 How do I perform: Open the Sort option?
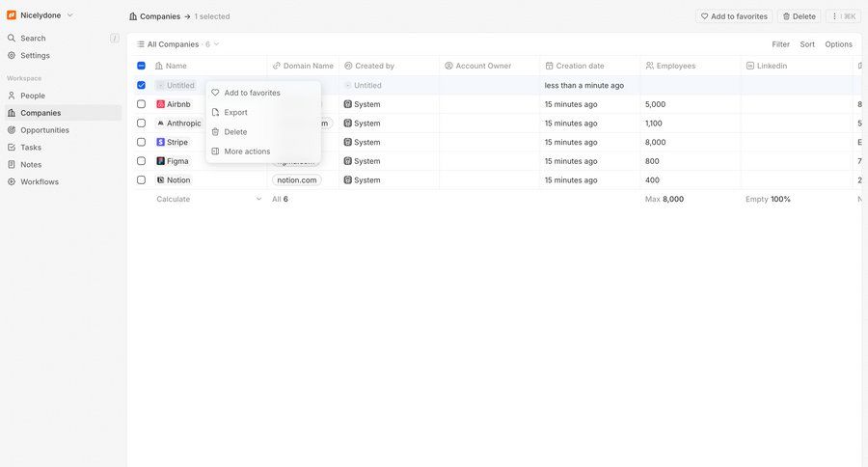pos(807,44)
